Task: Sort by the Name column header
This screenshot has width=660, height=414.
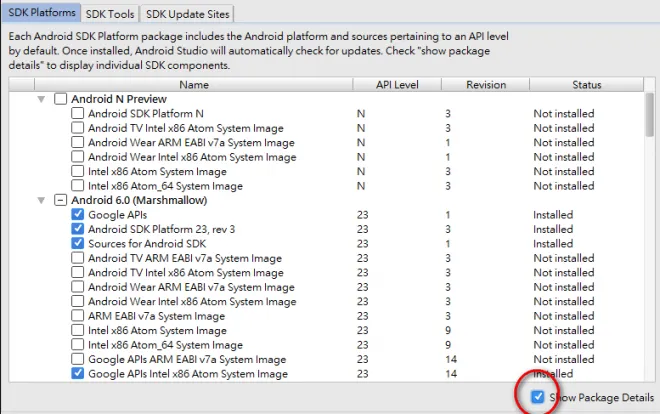Action: click(x=194, y=85)
